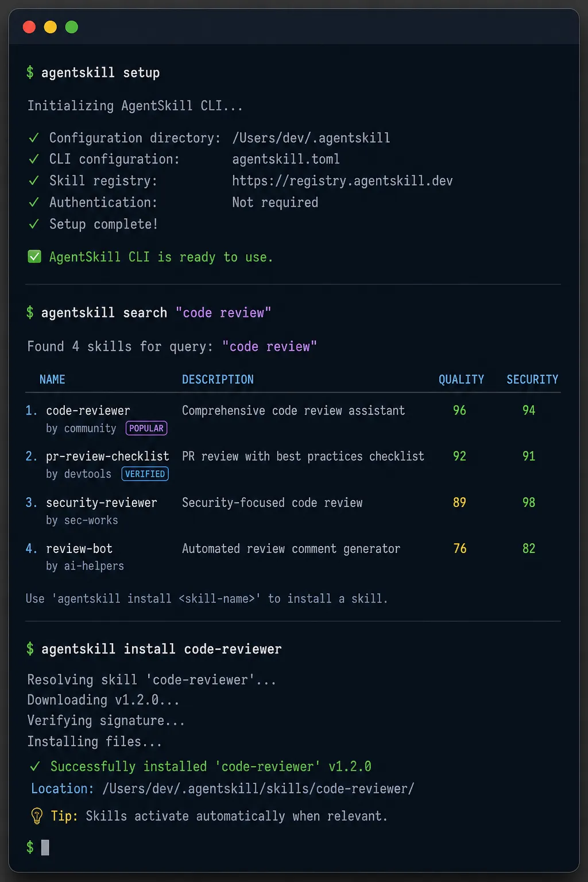This screenshot has width=588, height=882.
Task: Click 'Verifying signature...' line
Action: click(106, 721)
